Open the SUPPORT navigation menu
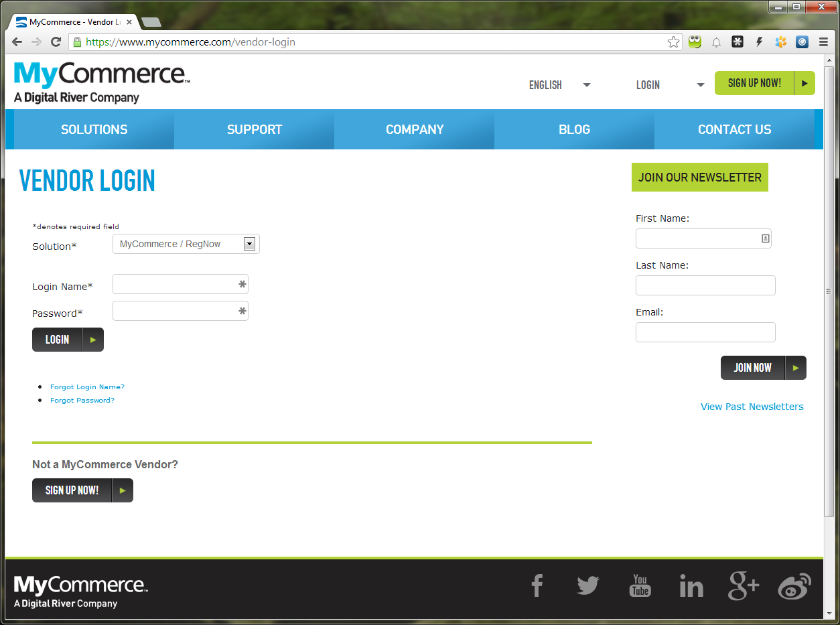The height and width of the screenshot is (625, 840). click(255, 129)
